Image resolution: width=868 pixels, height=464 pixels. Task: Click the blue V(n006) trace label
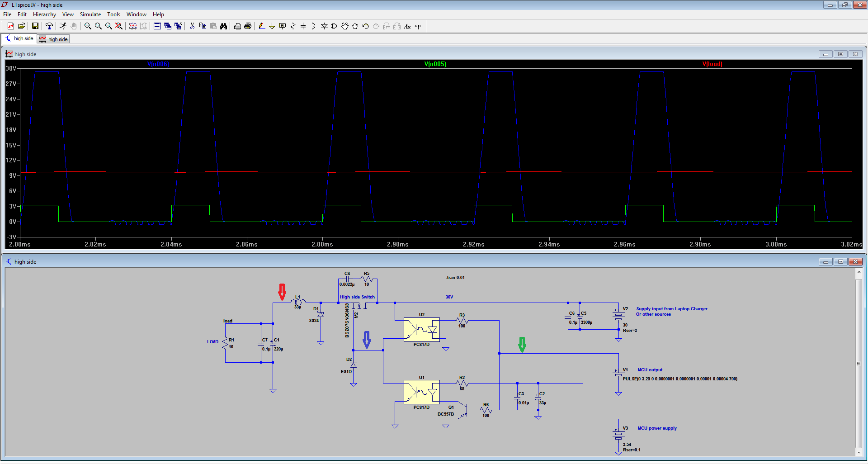click(x=158, y=64)
